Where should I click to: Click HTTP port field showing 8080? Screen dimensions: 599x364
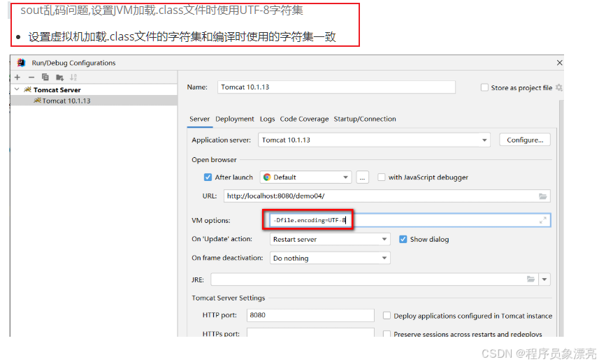tap(310, 316)
